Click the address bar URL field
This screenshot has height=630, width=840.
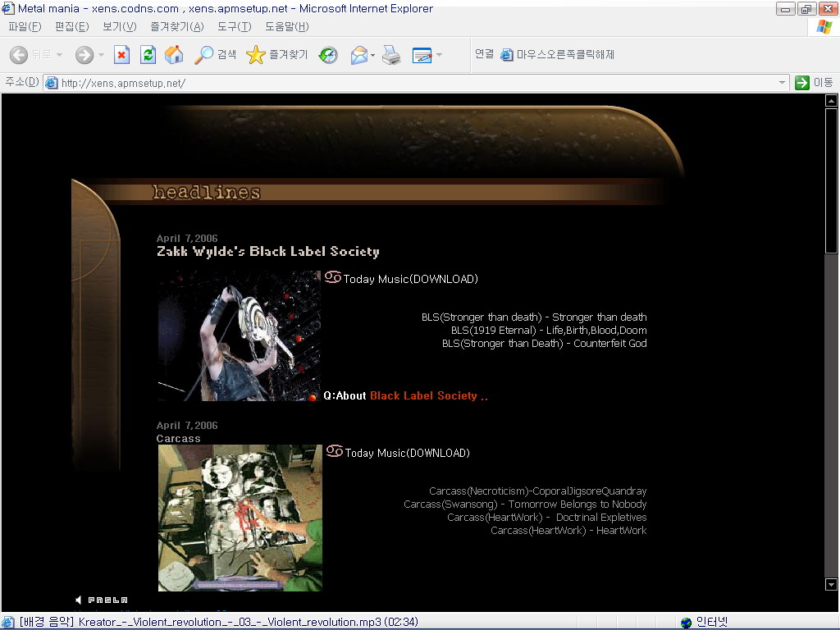[410, 83]
